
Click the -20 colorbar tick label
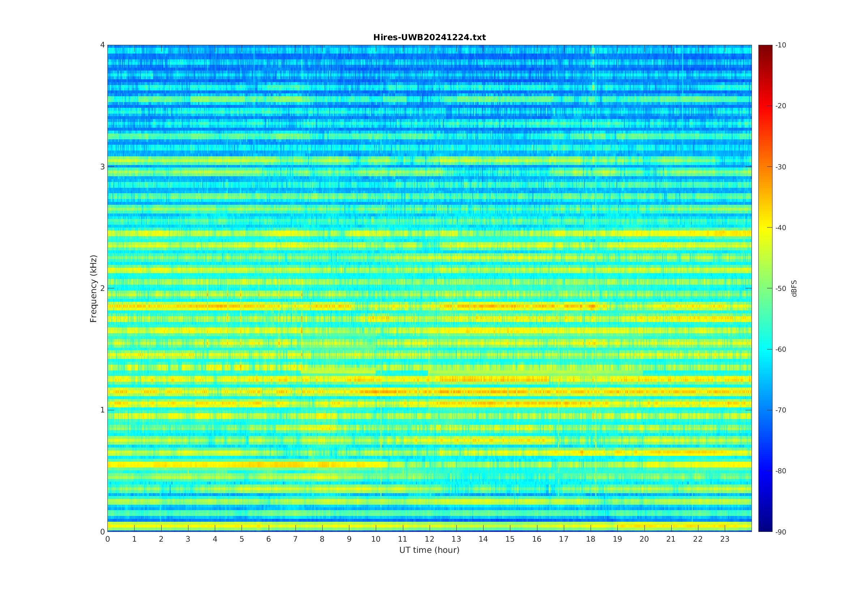point(780,106)
